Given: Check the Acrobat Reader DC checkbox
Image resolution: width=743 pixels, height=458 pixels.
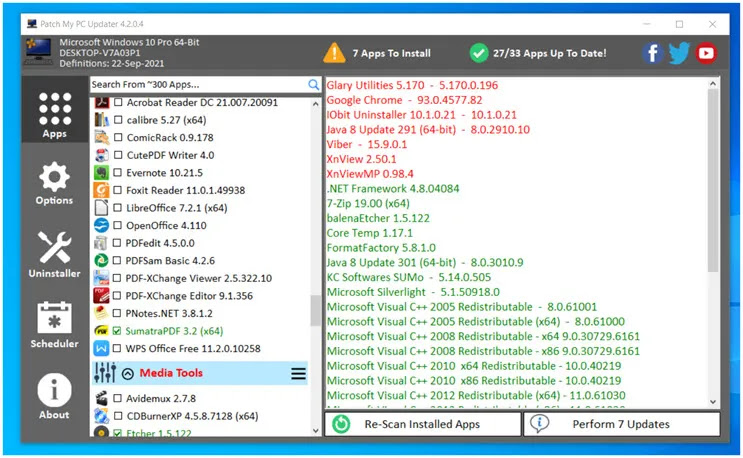Looking at the screenshot, I should (x=118, y=102).
